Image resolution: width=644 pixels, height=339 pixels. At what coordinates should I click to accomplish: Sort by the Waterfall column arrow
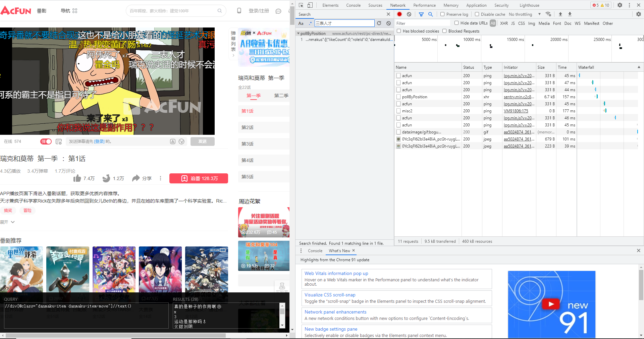(x=639, y=67)
